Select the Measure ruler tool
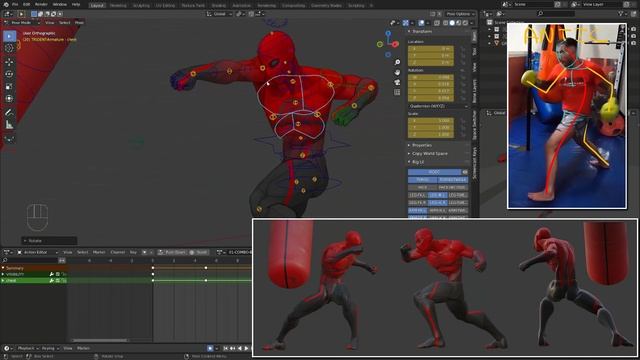Image resolution: width=640 pixels, height=360 pixels. (9, 125)
